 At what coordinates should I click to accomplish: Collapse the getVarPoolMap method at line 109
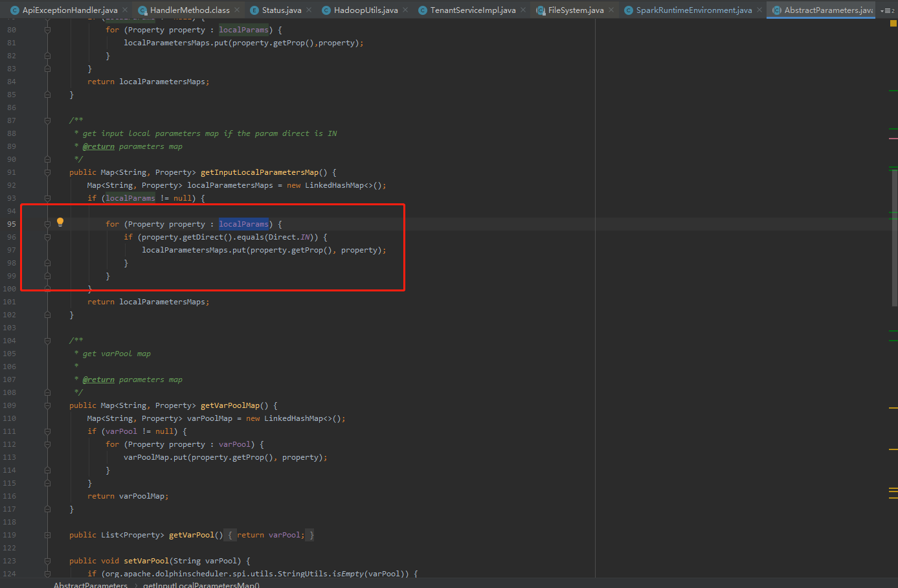coord(47,405)
